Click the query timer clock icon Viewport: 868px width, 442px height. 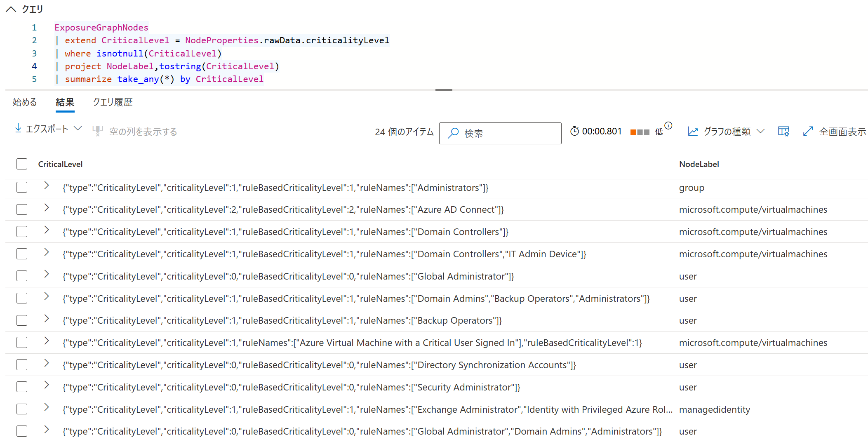574,131
